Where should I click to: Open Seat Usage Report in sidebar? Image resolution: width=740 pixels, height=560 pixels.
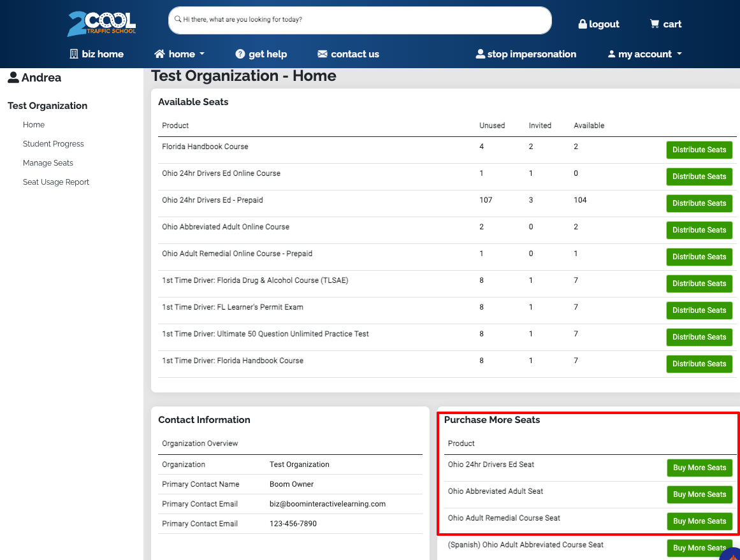point(55,182)
